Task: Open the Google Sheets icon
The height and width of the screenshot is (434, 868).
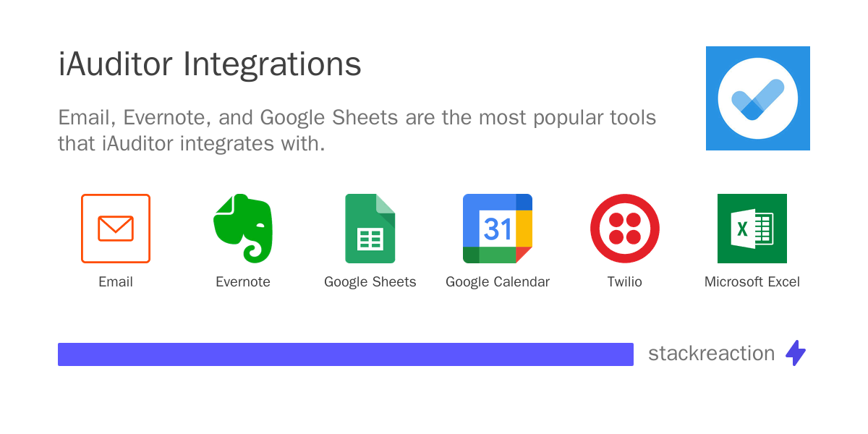Action: tap(370, 229)
